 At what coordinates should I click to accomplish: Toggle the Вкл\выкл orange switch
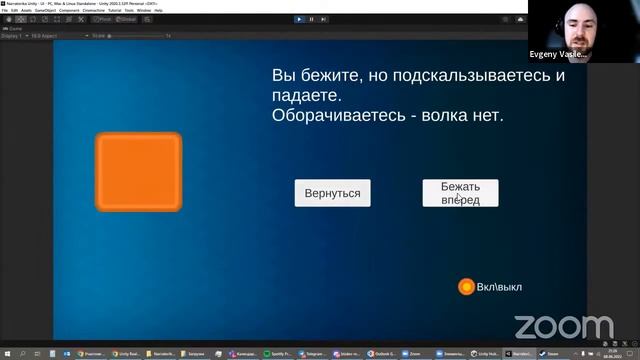[466, 287]
